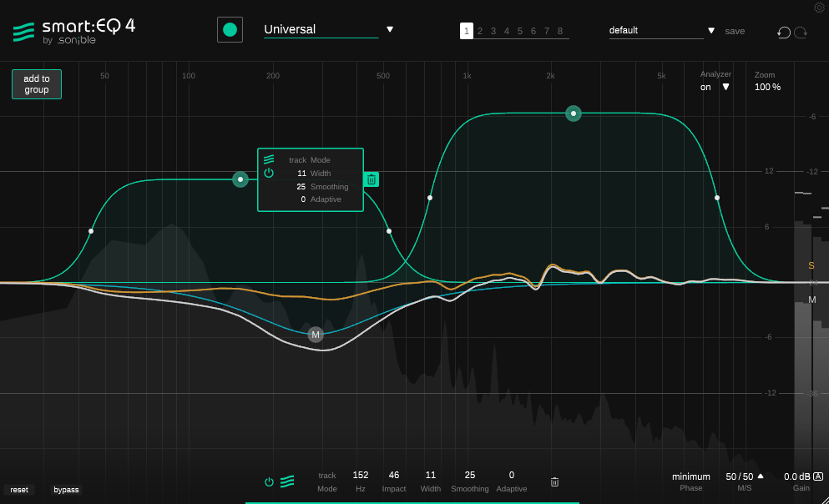The image size is (829, 504).
Task: Click the smart filter waves icon in bottom bar
Action: coord(287,481)
